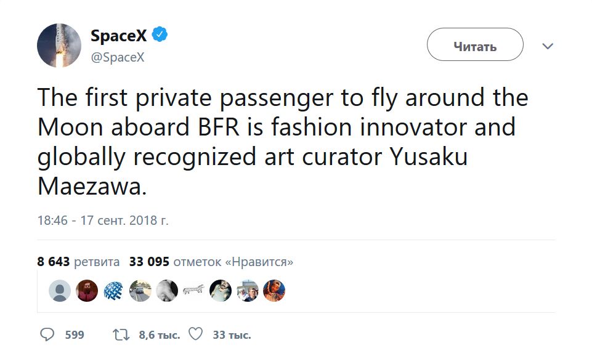
Task: Click the blue woven globe avatar
Action: pos(113,291)
